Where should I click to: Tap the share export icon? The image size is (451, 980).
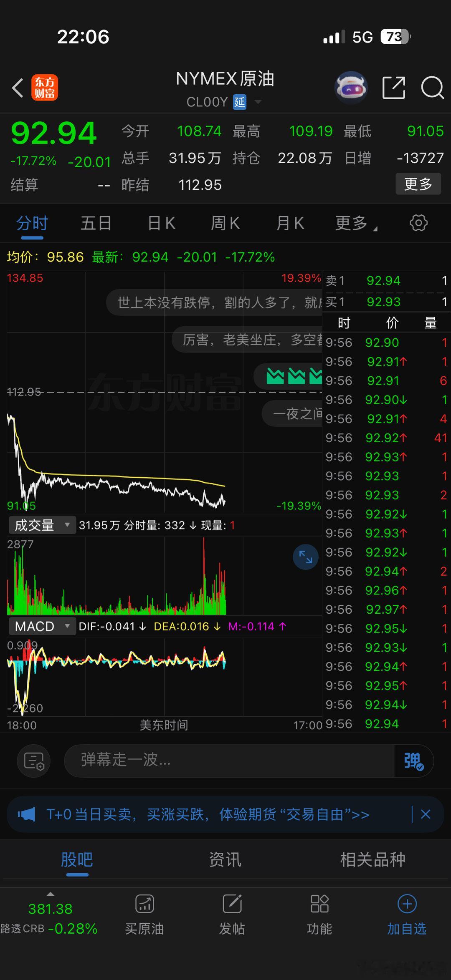[394, 88]
